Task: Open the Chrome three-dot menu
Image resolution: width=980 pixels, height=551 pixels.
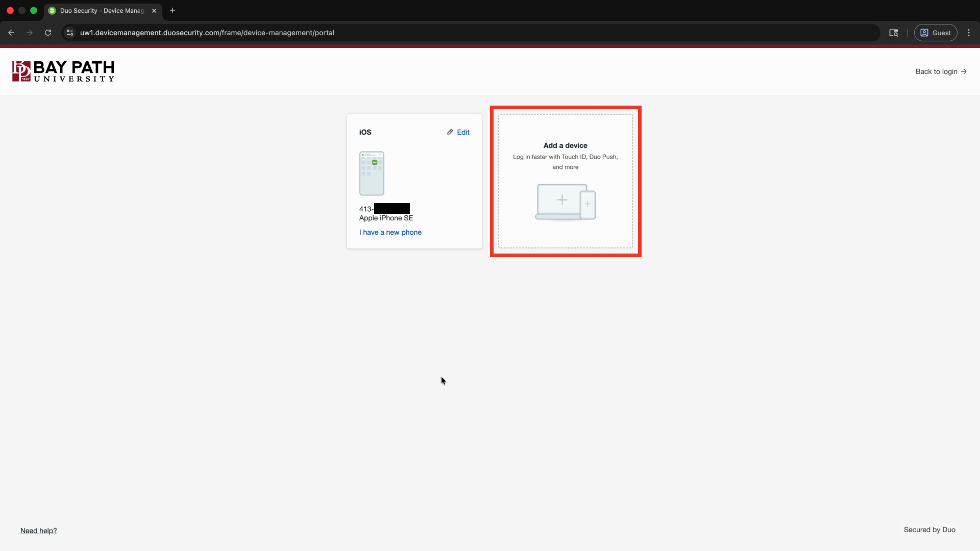Action: click(x=969, y=33)
